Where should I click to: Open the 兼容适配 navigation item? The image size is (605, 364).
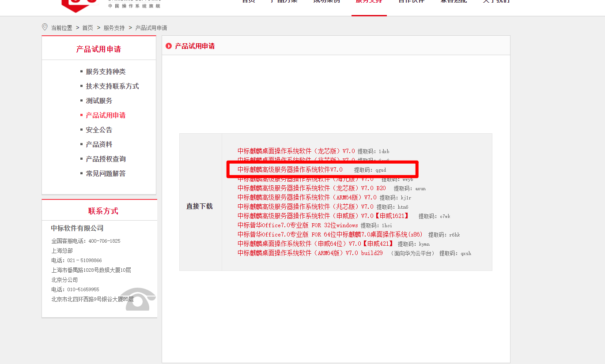click(454, 2)
